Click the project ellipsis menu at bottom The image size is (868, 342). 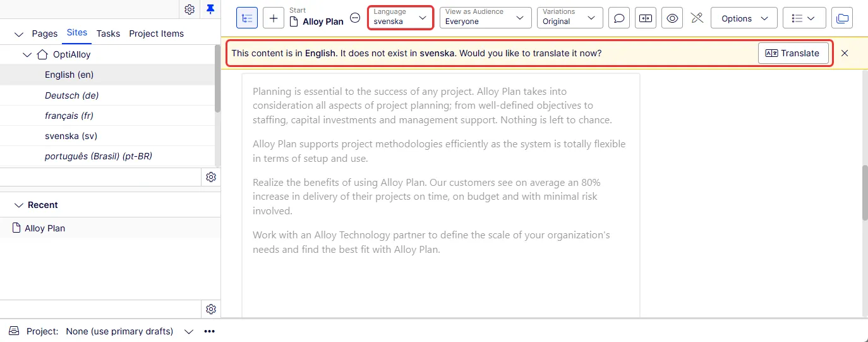coord(210,331)
